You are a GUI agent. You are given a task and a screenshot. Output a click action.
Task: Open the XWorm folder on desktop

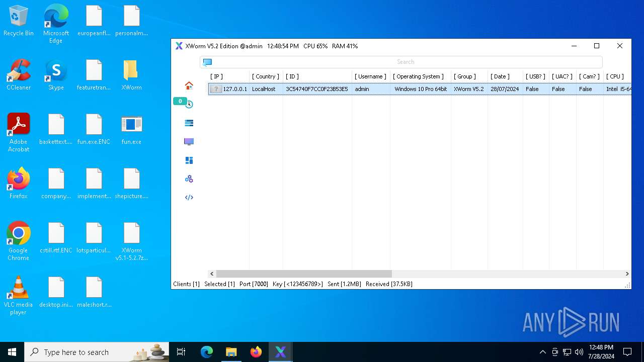point(131,75)
